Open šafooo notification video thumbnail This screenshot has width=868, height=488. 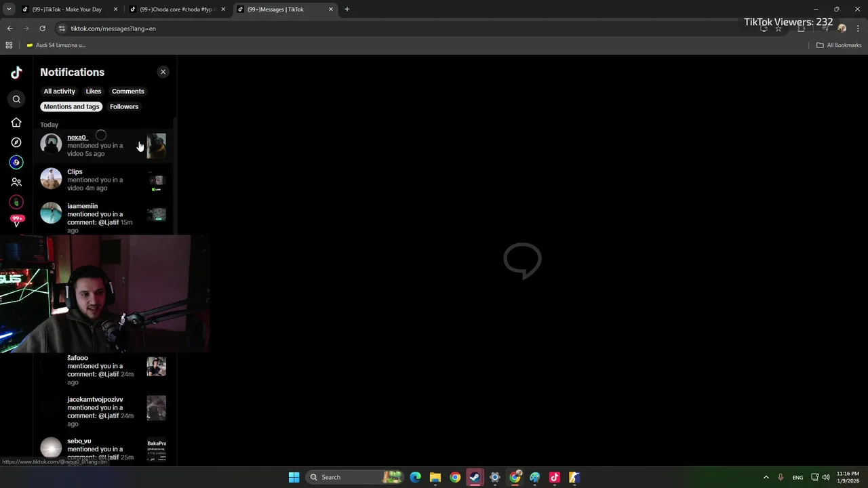[156, 367]
